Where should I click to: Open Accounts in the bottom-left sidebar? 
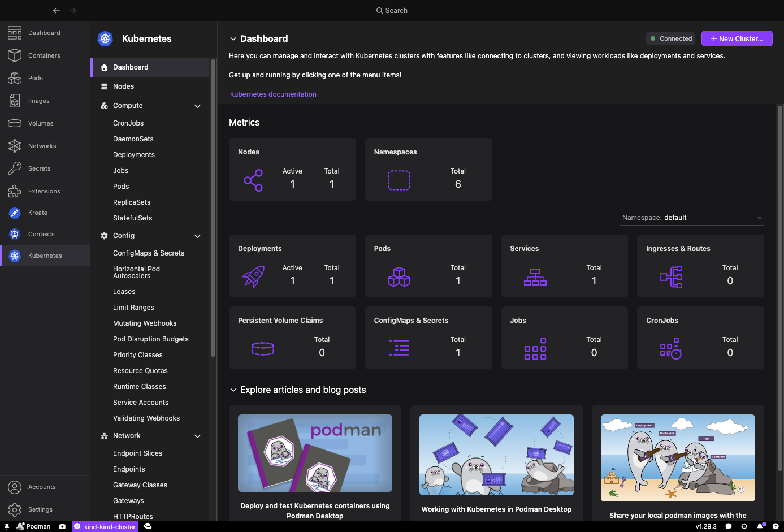click(45, 487)
